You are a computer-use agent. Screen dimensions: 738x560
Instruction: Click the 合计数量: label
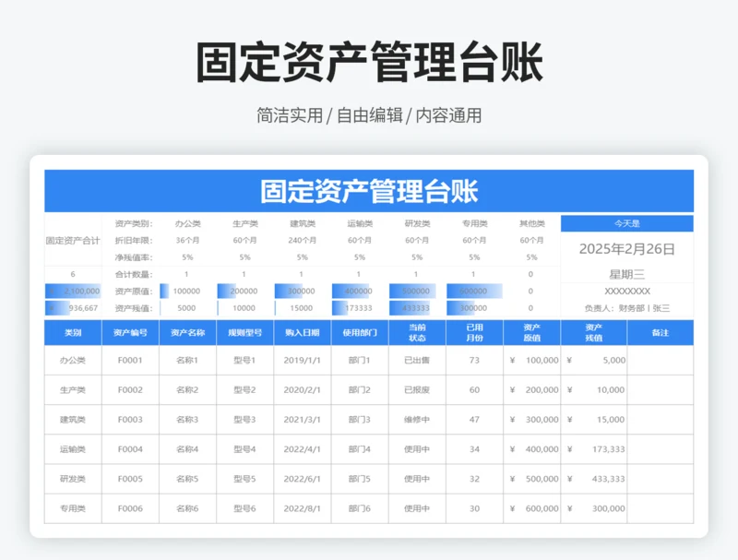(x=134, y=274)
